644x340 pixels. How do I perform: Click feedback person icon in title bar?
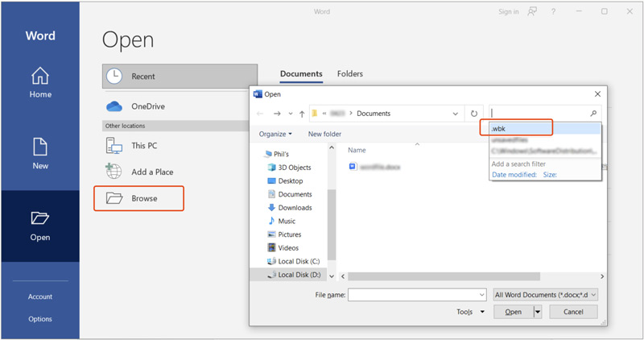click(x=532, y=11)
